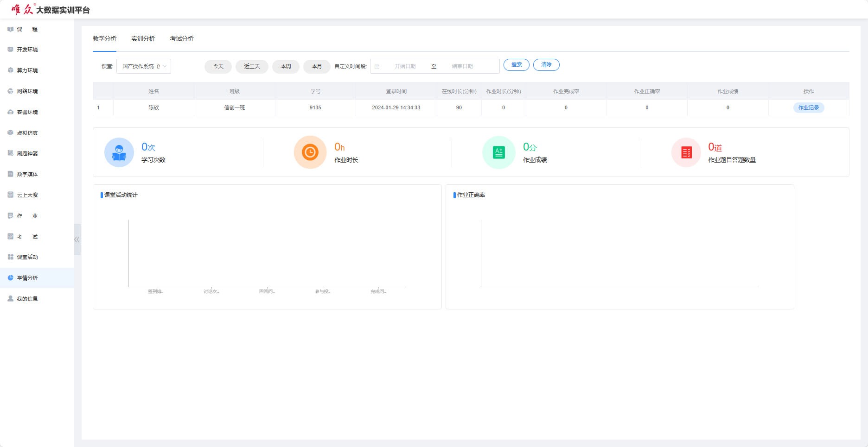Click the calendar icon in date range
This screenshot has width=868, height=447.
pyautogui.click(x=377, y=67)
